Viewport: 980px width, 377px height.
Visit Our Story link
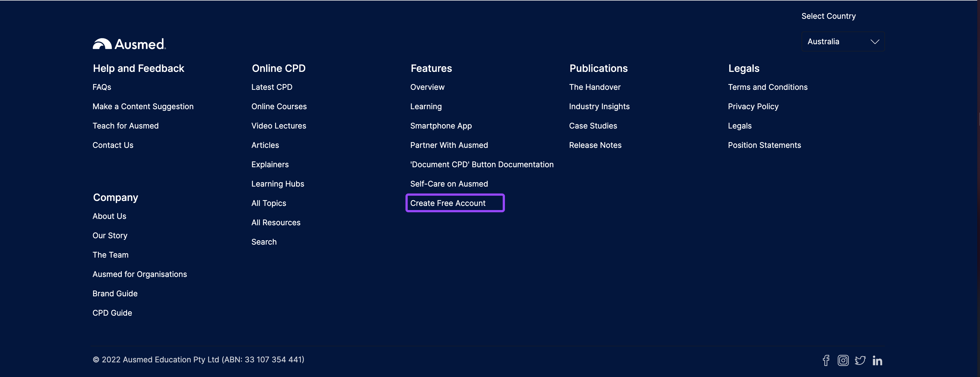tap(110, 236)
